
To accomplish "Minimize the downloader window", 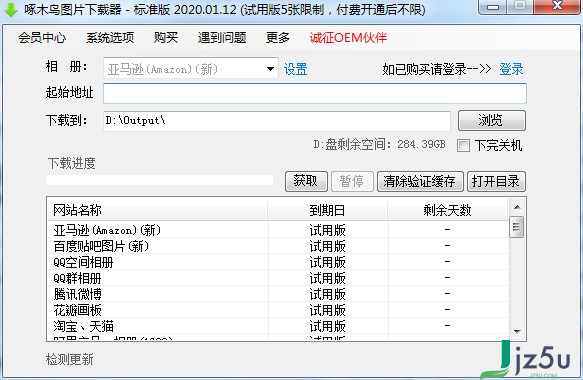I will (x=493, y=6).
